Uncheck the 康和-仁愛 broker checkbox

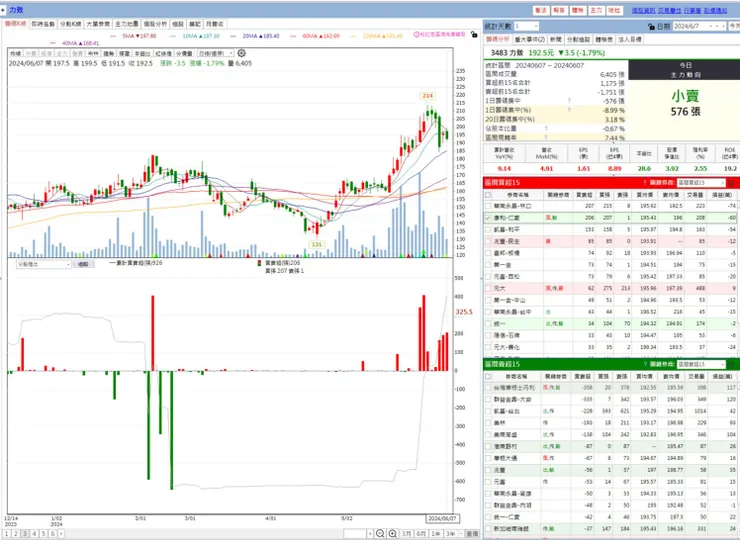click(x=488, y=218)
